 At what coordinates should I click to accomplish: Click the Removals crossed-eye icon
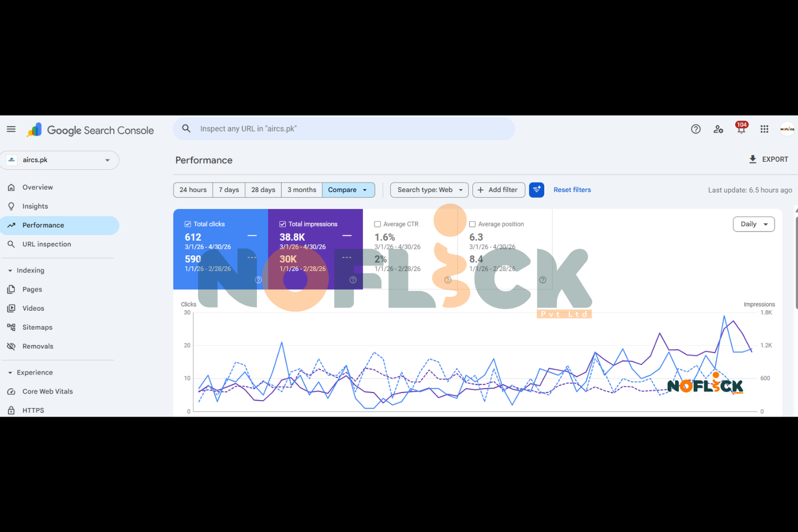click(x=11, y=346)
